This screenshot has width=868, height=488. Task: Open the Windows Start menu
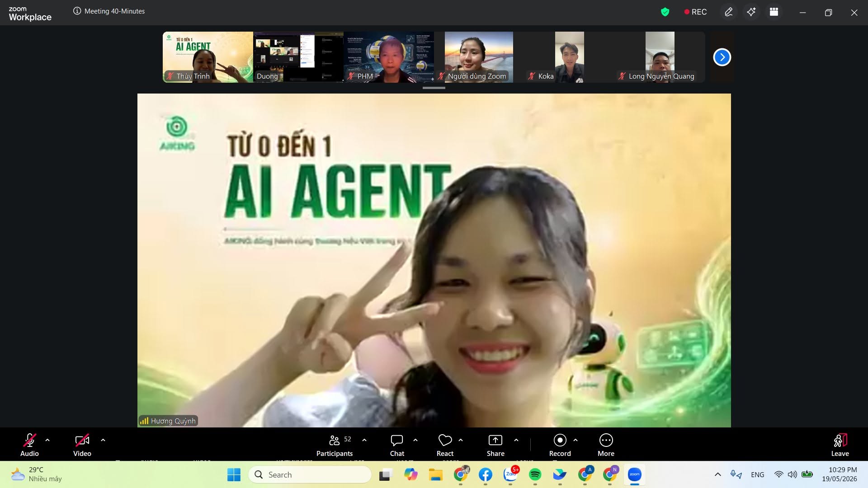pyautogui.click(x=234, y=474)
